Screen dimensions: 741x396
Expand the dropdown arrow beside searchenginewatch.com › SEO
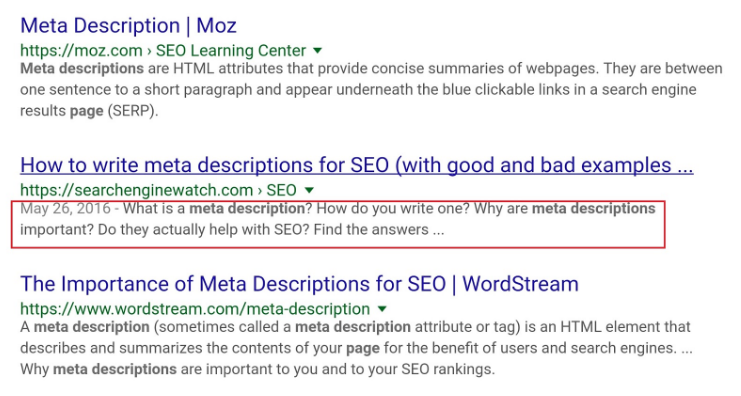309,190
